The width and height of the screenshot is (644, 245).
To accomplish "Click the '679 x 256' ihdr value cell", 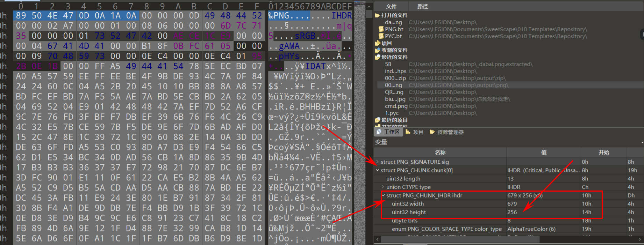I will coord(544,195).
